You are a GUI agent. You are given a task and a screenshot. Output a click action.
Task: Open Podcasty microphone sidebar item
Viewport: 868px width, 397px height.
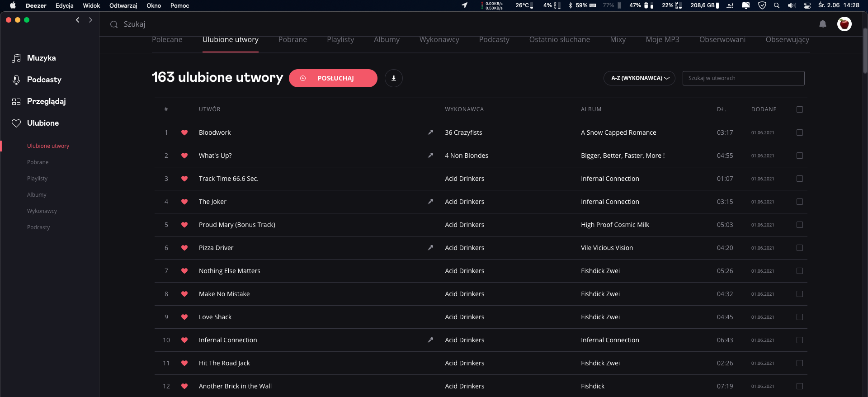37,80
